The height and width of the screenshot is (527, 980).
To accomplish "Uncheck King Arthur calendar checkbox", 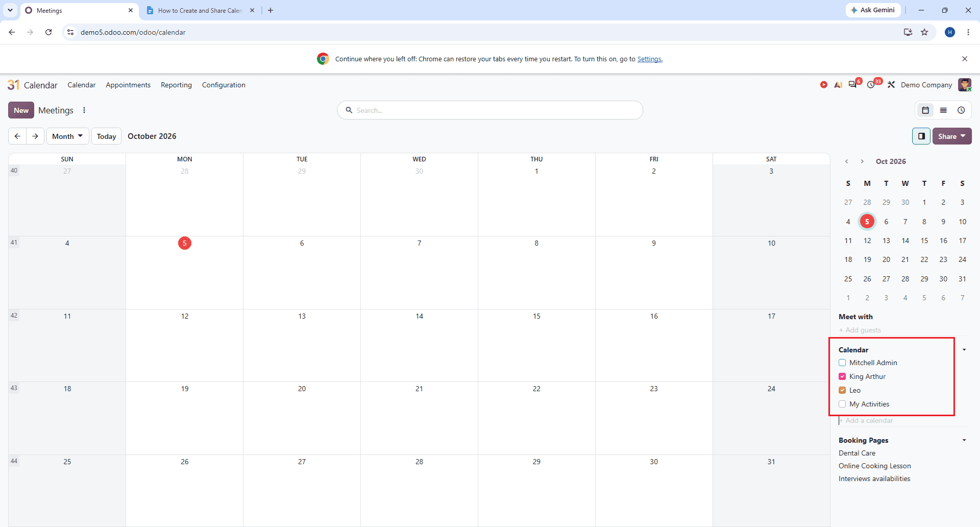I will point(842,376).
